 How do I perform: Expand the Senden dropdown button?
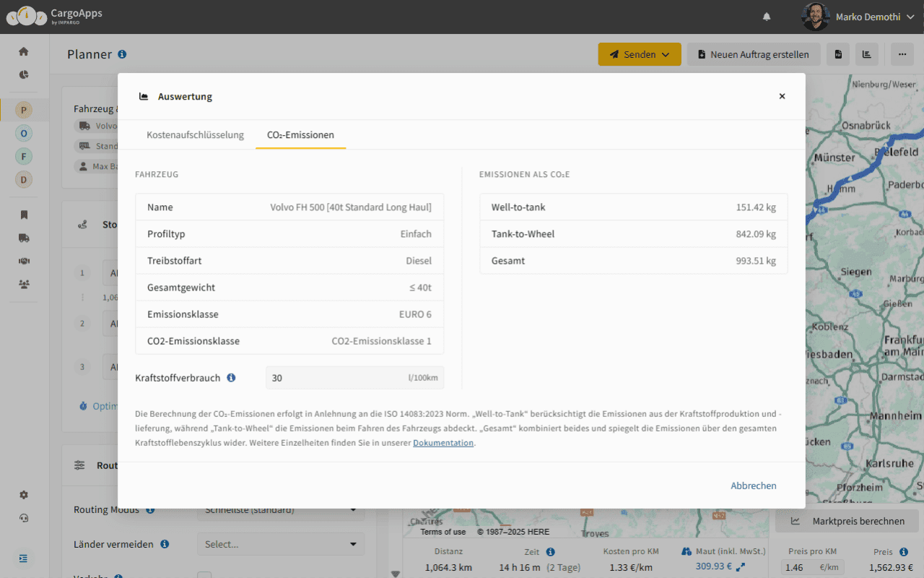(640, 54)
